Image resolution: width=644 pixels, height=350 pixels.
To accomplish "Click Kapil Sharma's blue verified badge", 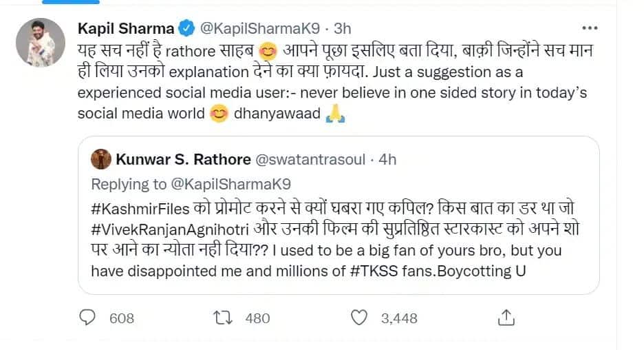I will click(186, 28).
